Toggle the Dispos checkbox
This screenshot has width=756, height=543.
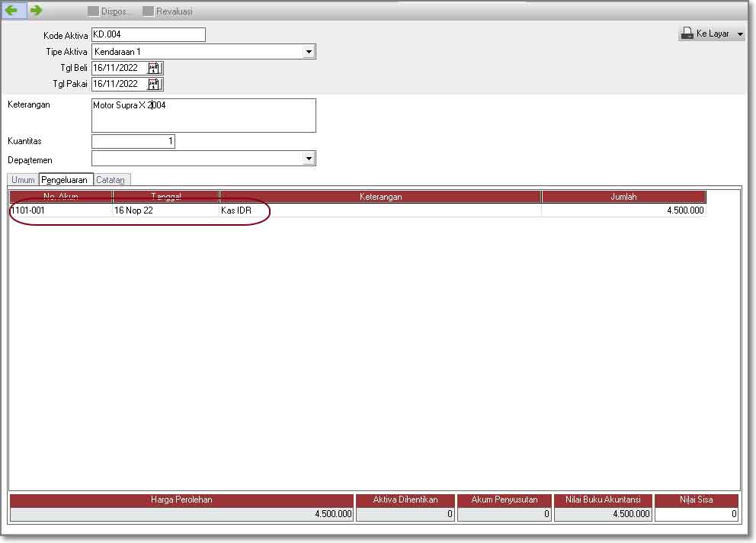[x=93, y=11]
